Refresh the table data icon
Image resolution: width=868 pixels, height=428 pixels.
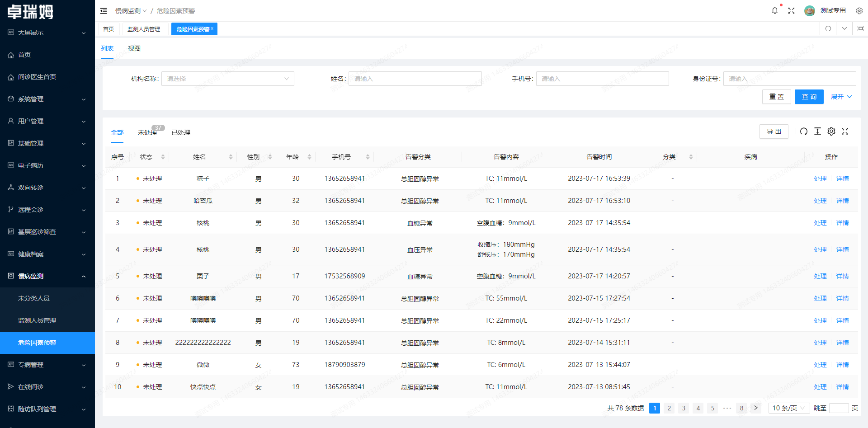803,132
